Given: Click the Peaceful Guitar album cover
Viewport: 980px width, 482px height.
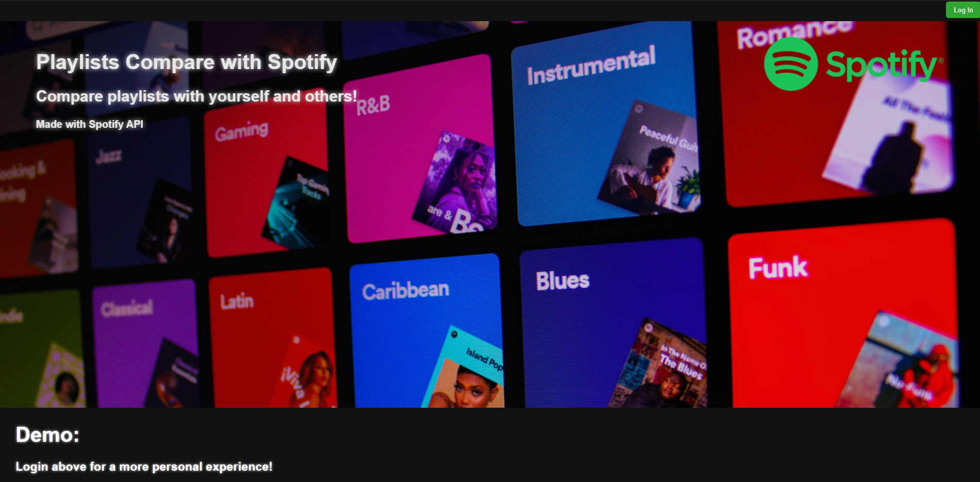Looking at the screenshot, I should 651,158.
